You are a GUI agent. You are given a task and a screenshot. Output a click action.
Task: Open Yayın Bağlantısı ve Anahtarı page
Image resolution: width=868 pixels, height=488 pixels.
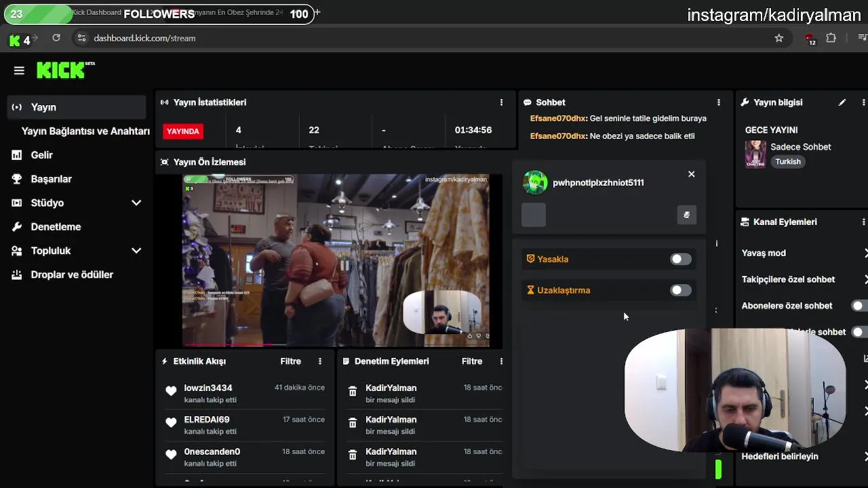coord(85,131)
